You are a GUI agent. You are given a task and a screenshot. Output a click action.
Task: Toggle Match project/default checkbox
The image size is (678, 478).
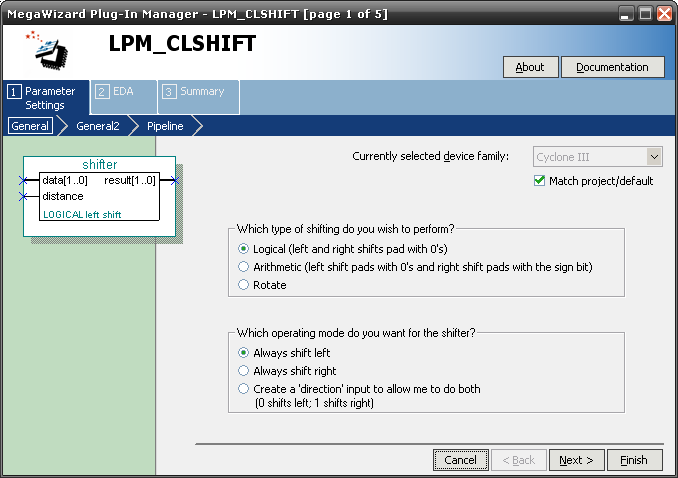539,180
